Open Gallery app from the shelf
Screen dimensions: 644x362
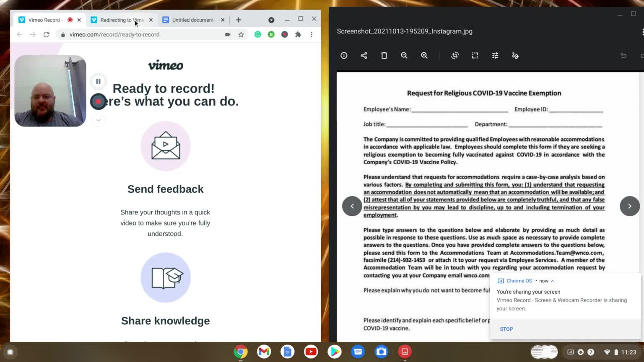point(405,352)
